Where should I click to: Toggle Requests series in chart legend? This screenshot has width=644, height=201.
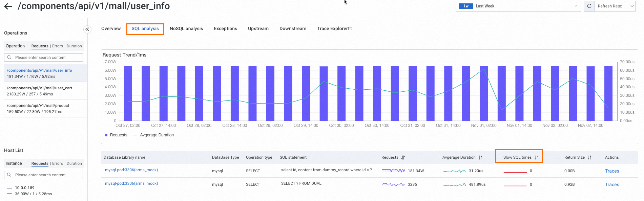pos(116,135)
